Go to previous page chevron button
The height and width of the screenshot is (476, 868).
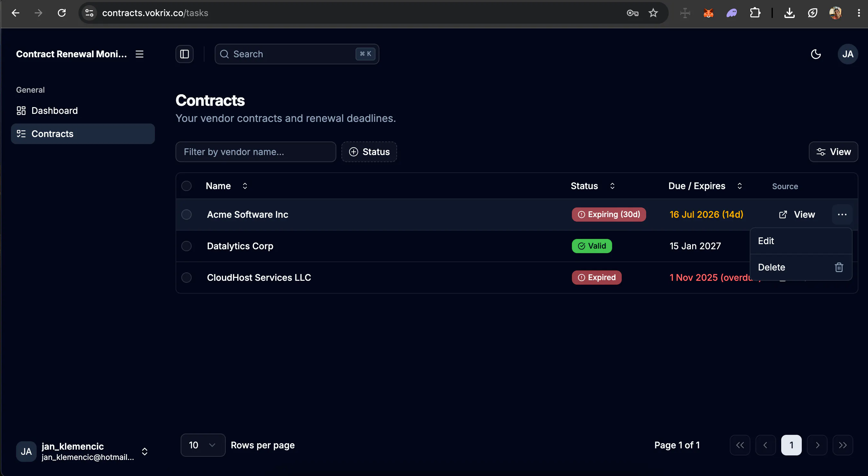click(765, 445)
